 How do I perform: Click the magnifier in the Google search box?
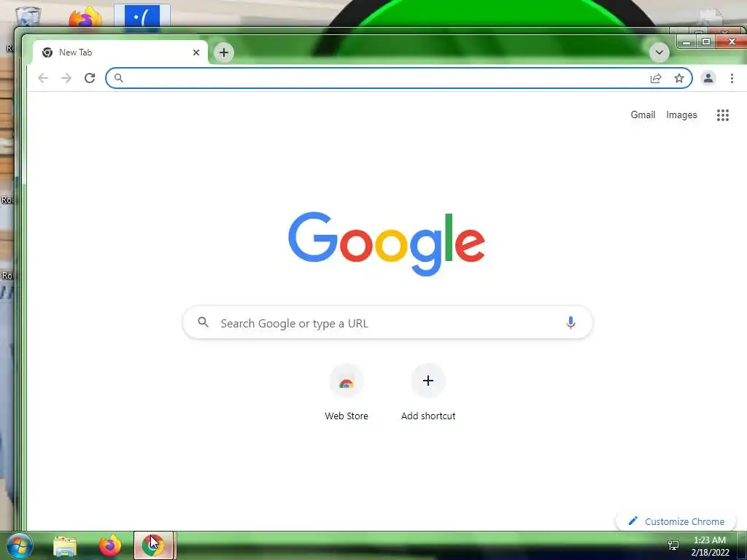pyautogui.click(x=203, y=322)
